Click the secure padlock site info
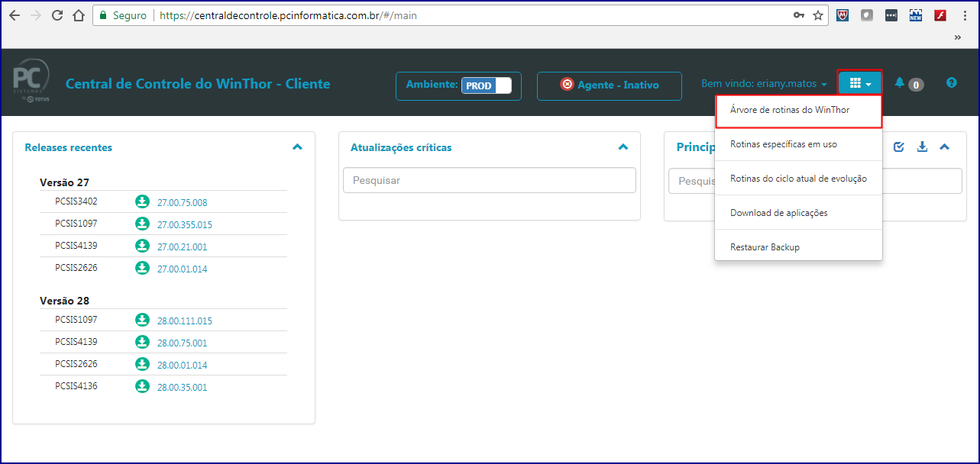The image size is (980, 464). tap(102, 15)
